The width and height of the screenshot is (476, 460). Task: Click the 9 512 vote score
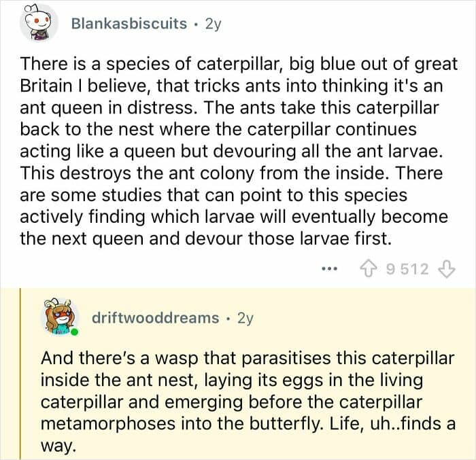[407, 269]
